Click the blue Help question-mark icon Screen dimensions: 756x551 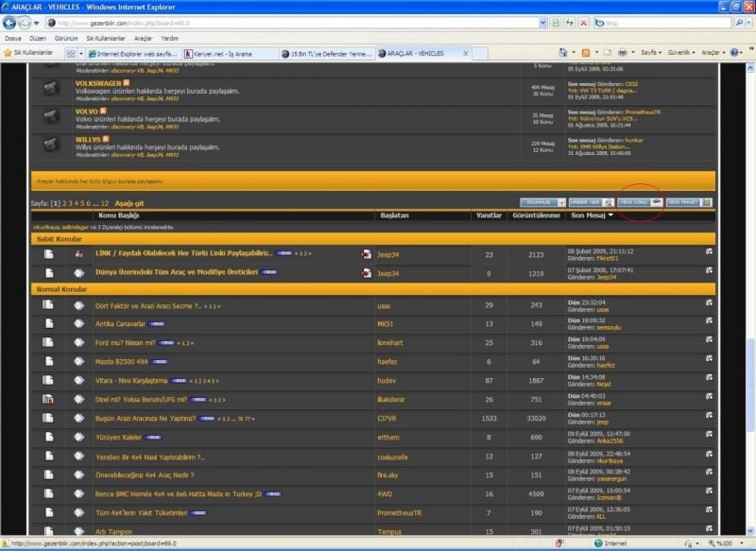tap(734, 53)
